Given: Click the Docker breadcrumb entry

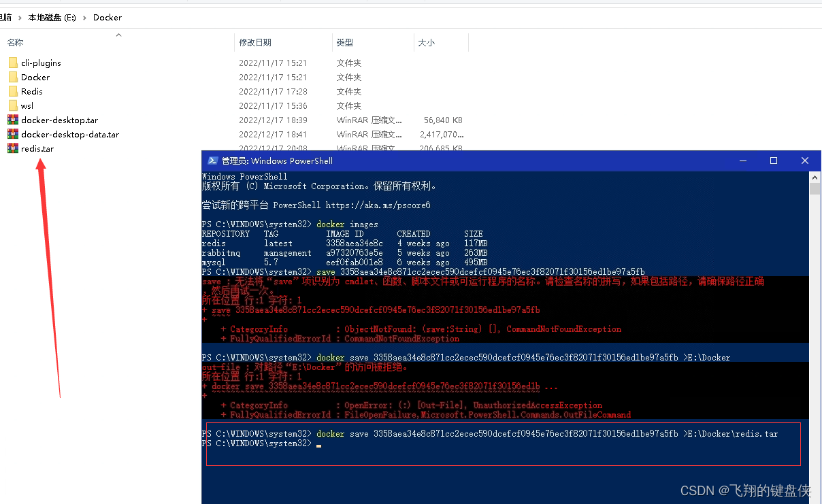Looking at the screenshot, I should pos(107,18).
